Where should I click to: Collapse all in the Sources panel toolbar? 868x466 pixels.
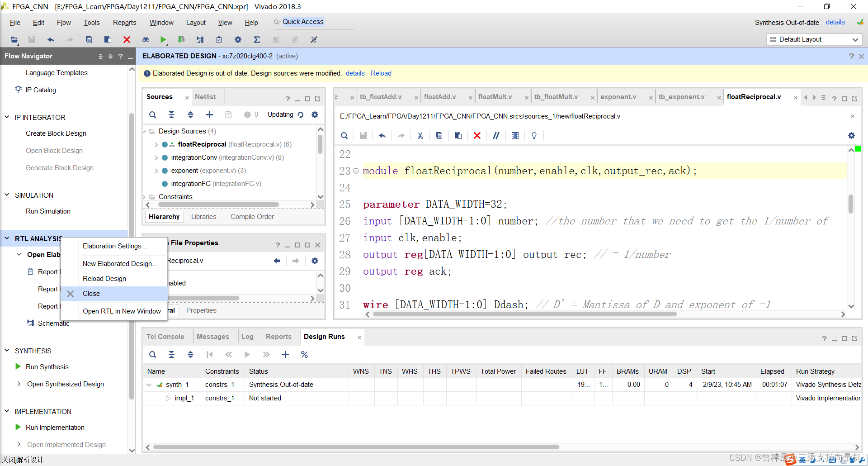[171, 115]
